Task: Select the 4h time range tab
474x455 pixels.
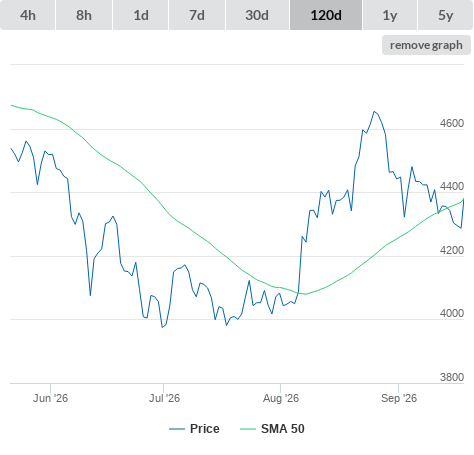Action: pos(28,15)
